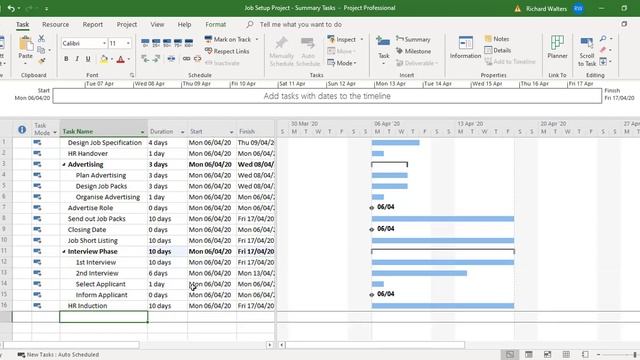Click the Gantt chart horizontal scrollbar
The width and height of the screenshot is (640, 360).
[375, 345]
